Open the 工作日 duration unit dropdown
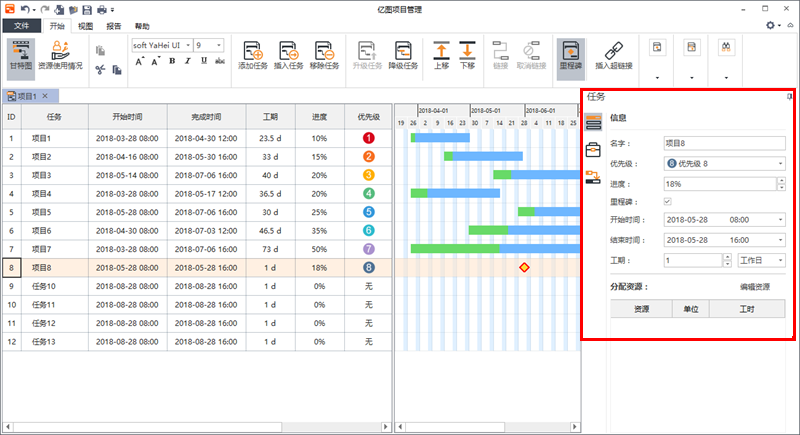Image resolution: width=800 pixels, height=435 pixels. pos(762,261)
